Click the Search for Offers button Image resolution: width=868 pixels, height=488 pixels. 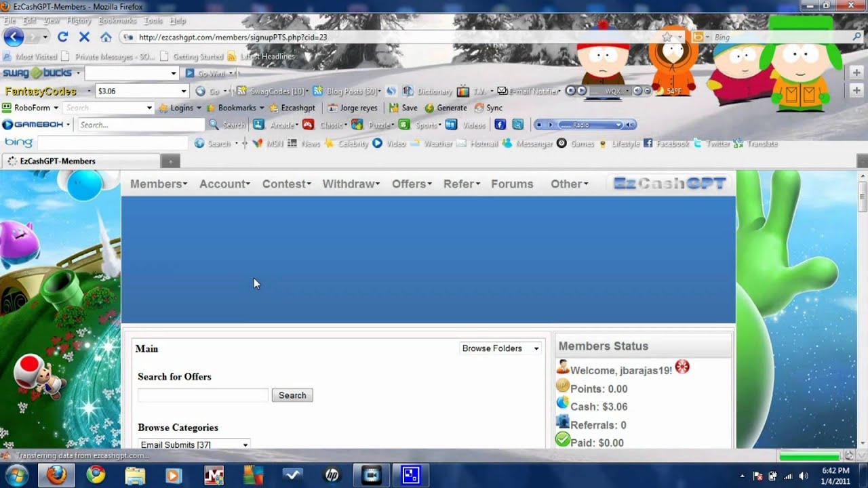tap(292, 395)
